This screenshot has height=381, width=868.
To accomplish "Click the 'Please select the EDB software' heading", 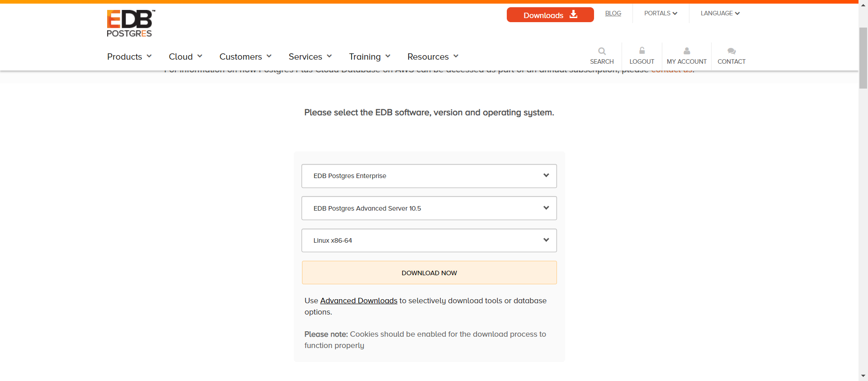I will point(429,113).
